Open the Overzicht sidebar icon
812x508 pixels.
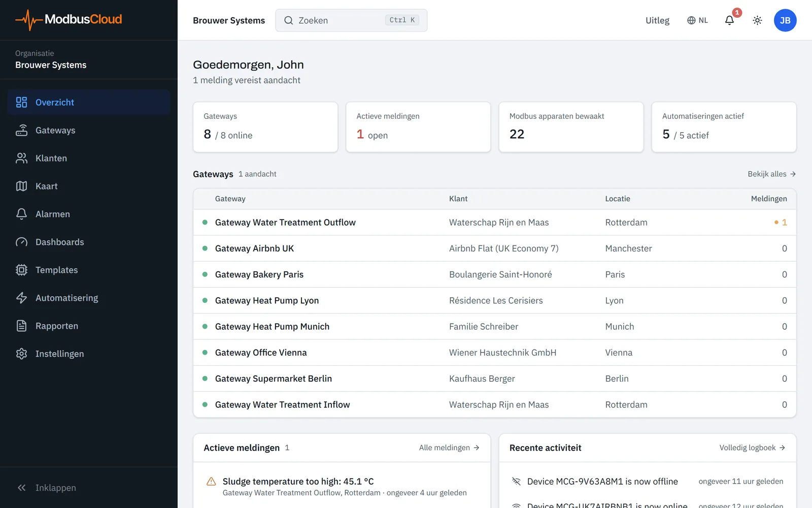(x=21, y=102)
